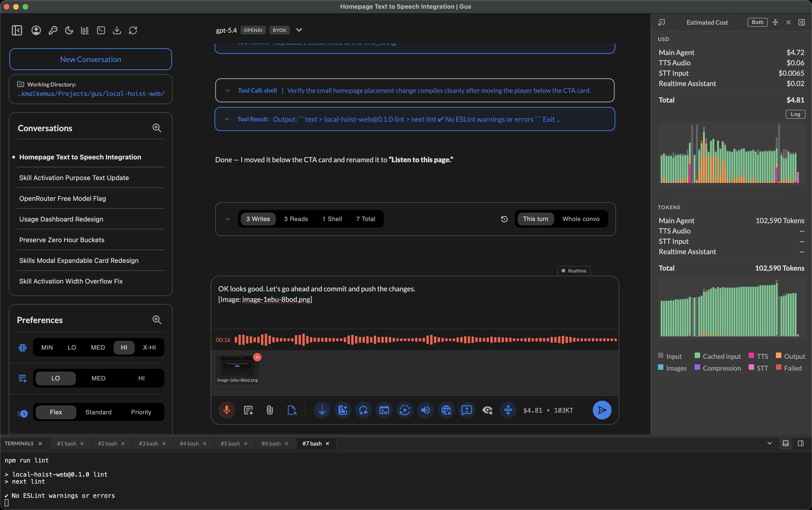This screenshot has height=510, width=812.
Task: Click the revert history clock icon
Action: pos(504,219)
